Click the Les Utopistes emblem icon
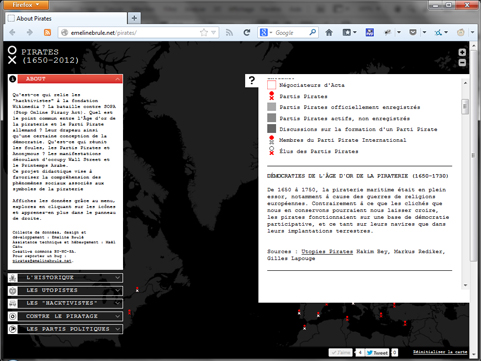This screenshot has width=481, height=361. click(x=13, y=290)
